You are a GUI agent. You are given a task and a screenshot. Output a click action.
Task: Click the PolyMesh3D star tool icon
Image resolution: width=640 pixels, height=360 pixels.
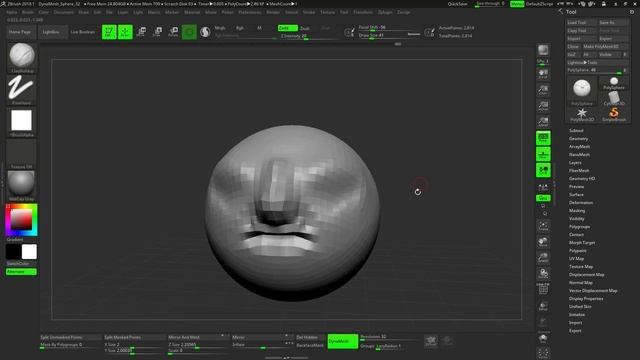[582, 114]
